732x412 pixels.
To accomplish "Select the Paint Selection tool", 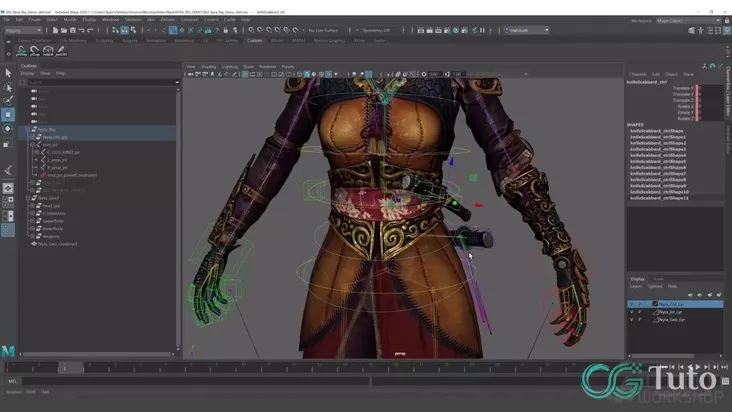I will coord(8,100).
